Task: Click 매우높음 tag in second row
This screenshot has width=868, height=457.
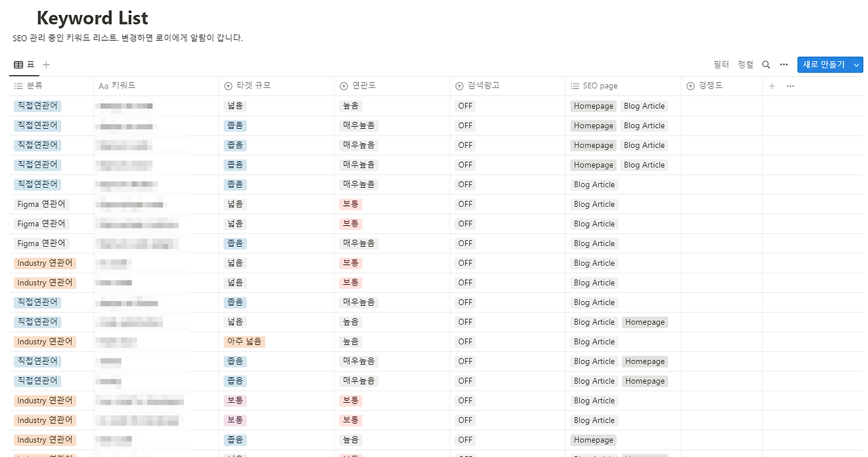Action: point(359,125)
